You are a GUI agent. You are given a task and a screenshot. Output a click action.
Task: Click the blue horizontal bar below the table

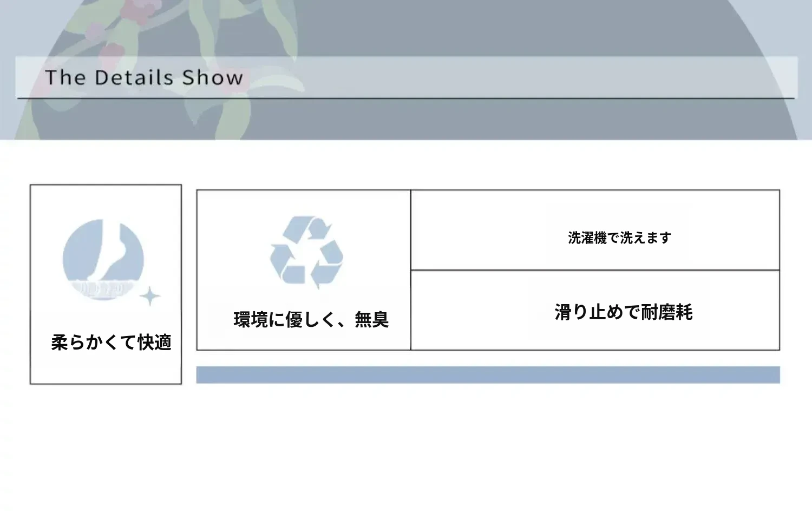pyautogui.click(x=487, y=374)
